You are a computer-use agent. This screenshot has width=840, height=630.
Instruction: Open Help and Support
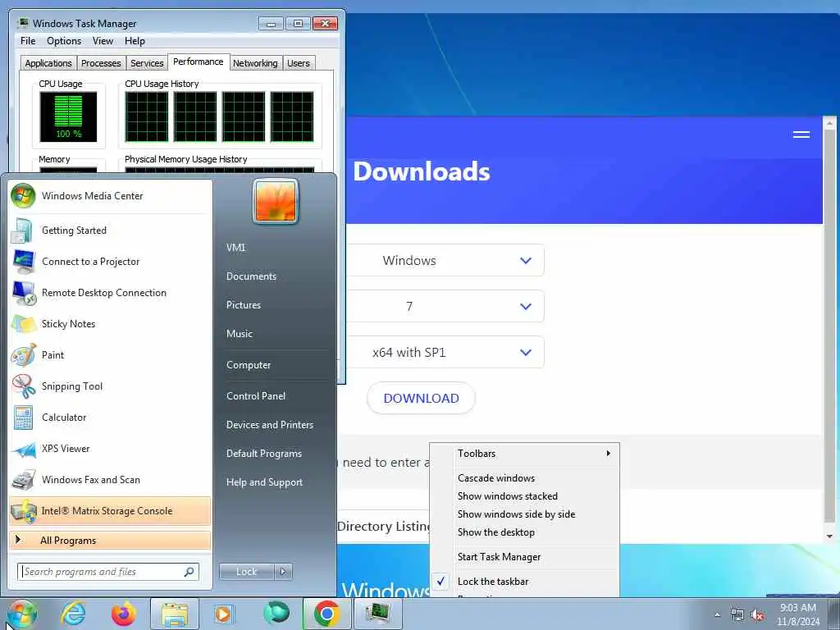click(264, 482)
